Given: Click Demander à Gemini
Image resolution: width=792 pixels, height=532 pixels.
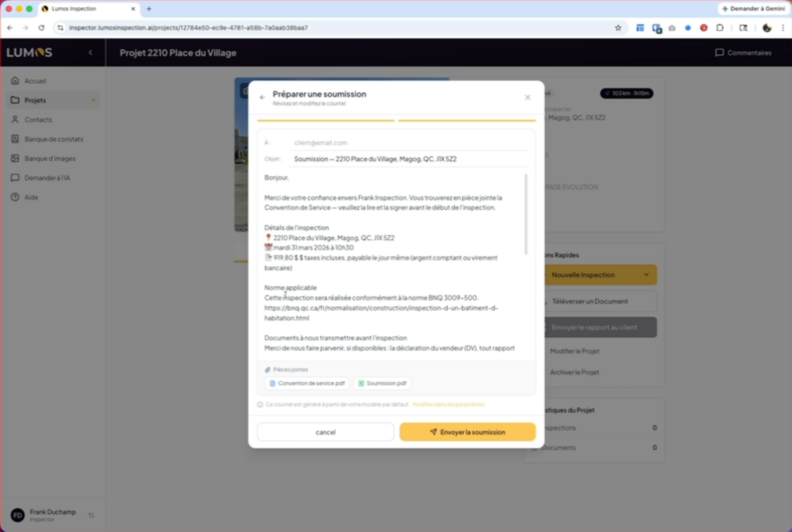Looking at the screenshot, I should [x=754, y=9].
